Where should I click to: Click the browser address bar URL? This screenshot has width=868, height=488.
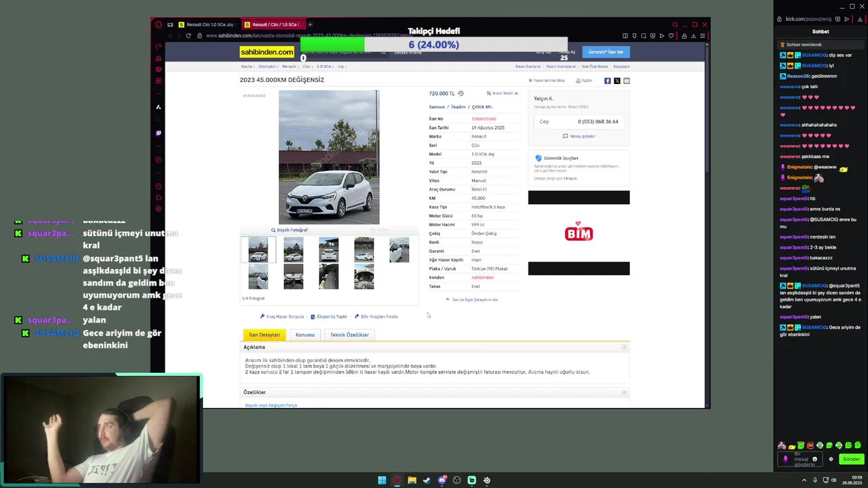point(309,36)
